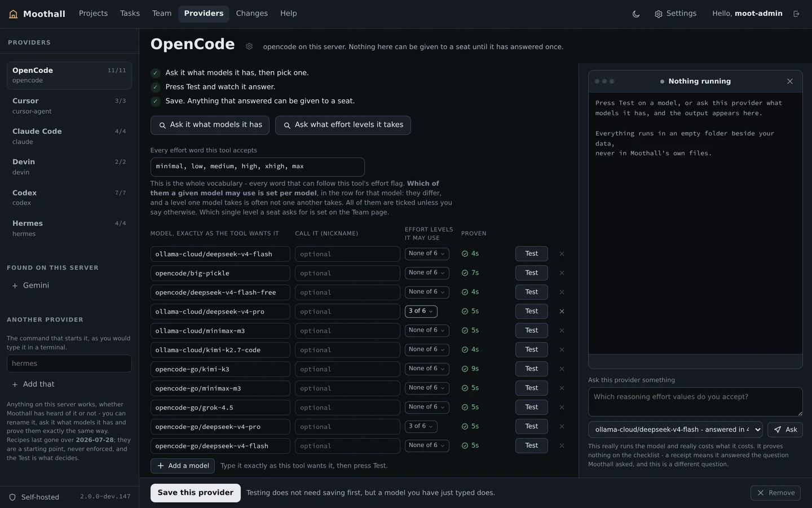Open the gear icon next to OpenCode title
Image resolution: width=812 pixels, height=508 pixels.
pyautogui.click(x=249, y=46)
